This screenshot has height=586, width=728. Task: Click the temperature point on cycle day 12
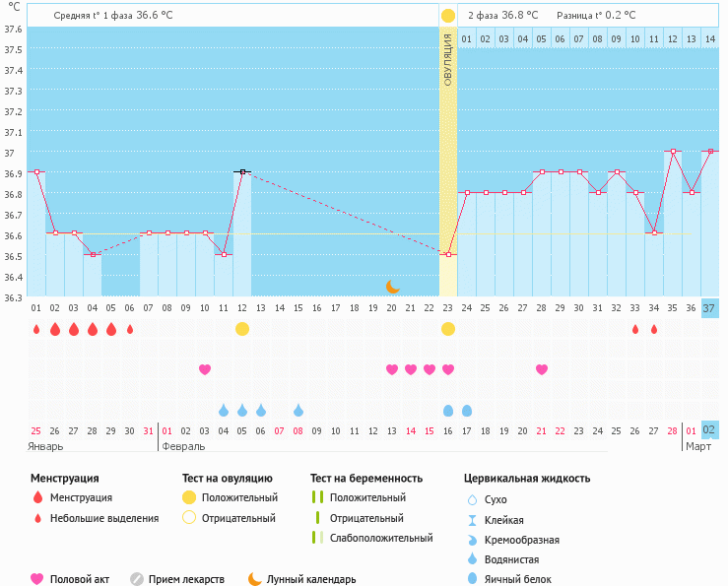[x=242, y=171]
